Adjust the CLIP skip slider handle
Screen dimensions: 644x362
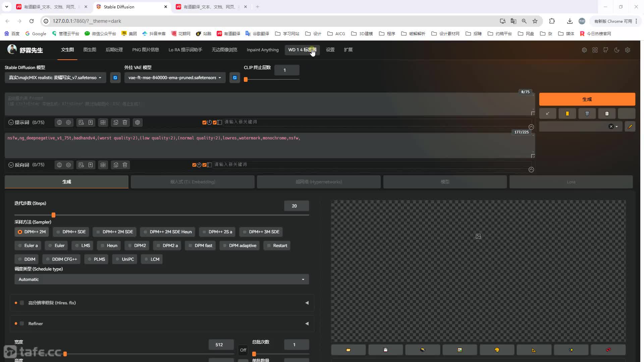coord(246,79)
